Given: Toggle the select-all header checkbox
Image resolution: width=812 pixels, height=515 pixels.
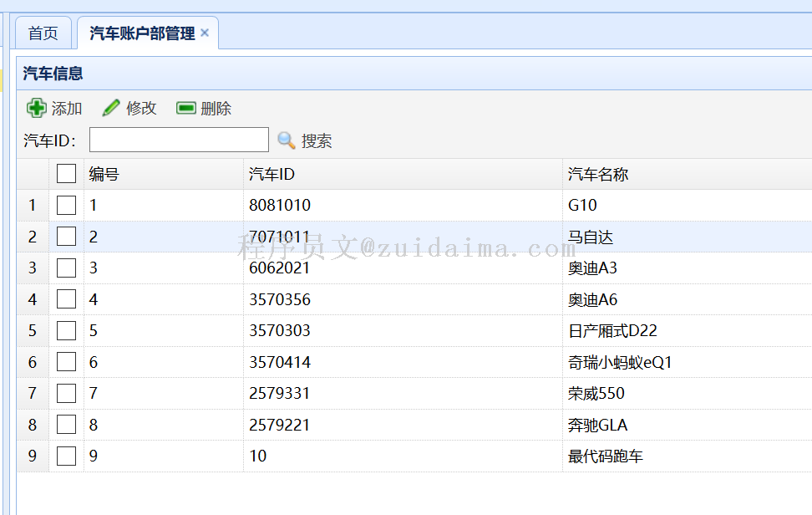Looking at the screenshot, I should (66, 174).
